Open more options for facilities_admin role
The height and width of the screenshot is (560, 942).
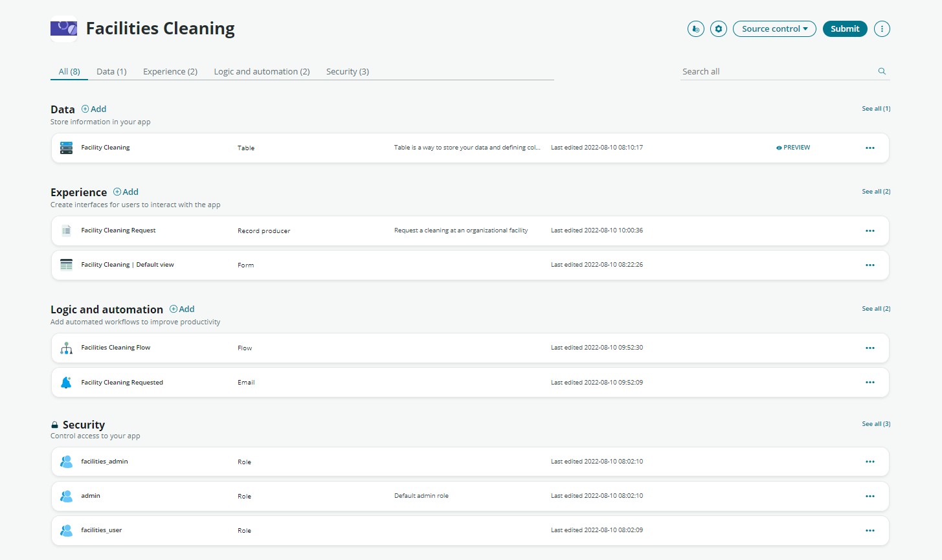pyautogui.click(x=870, y=462)
